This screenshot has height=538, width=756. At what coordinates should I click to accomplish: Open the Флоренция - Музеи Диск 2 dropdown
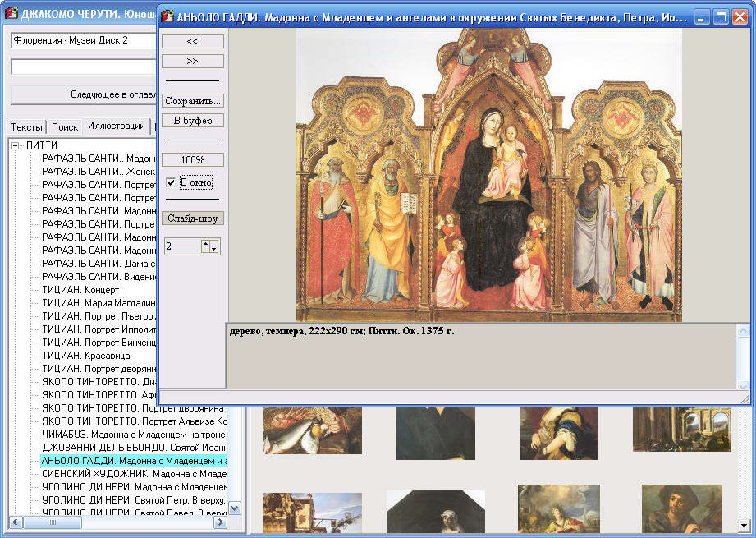82,40
